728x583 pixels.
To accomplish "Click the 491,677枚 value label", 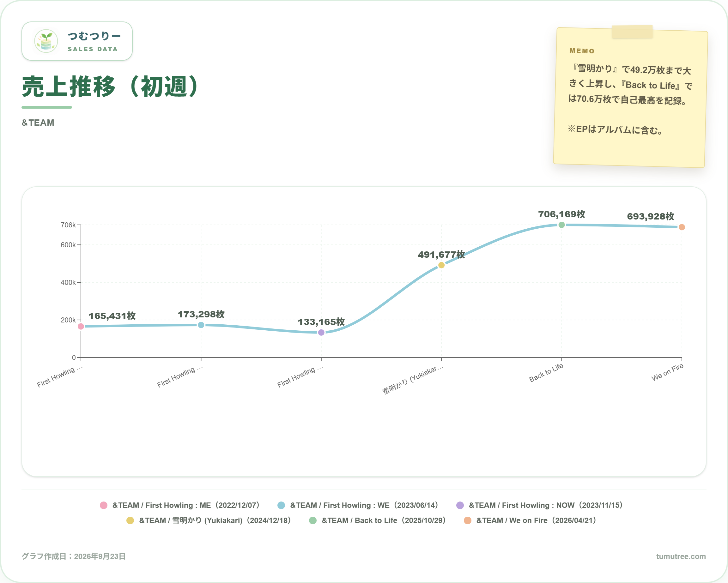I will pos(441,255).
